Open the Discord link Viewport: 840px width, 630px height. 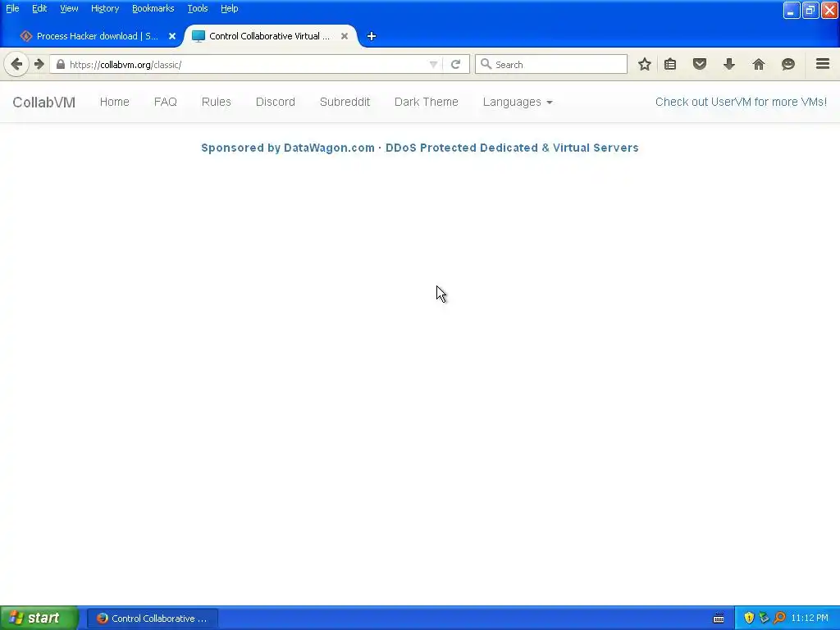click(x=276, y=102)
